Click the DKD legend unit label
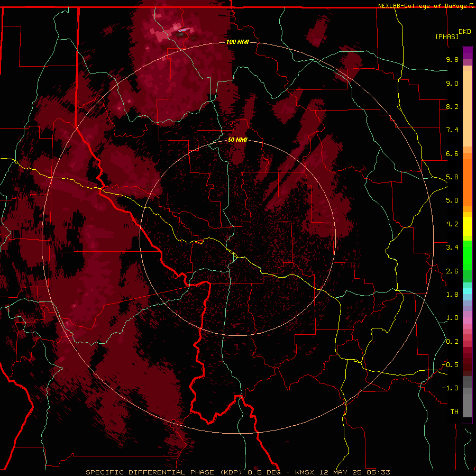 click(x=465, y=31)
